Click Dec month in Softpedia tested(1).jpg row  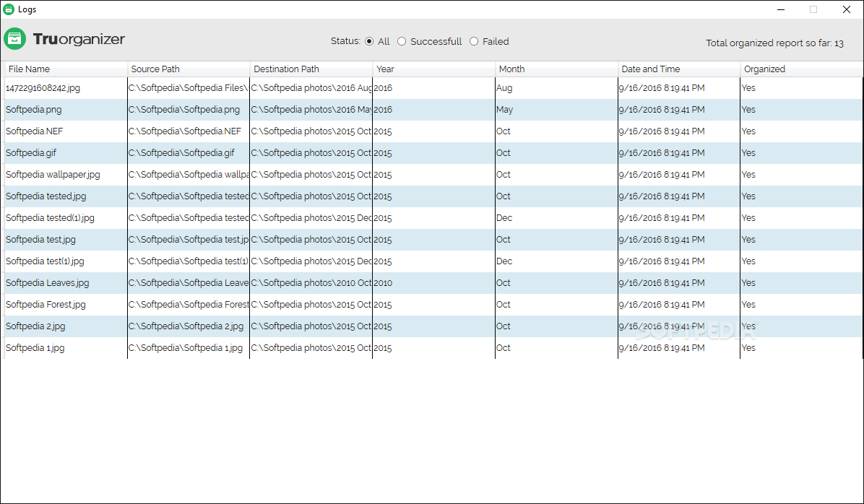point(504,217)
